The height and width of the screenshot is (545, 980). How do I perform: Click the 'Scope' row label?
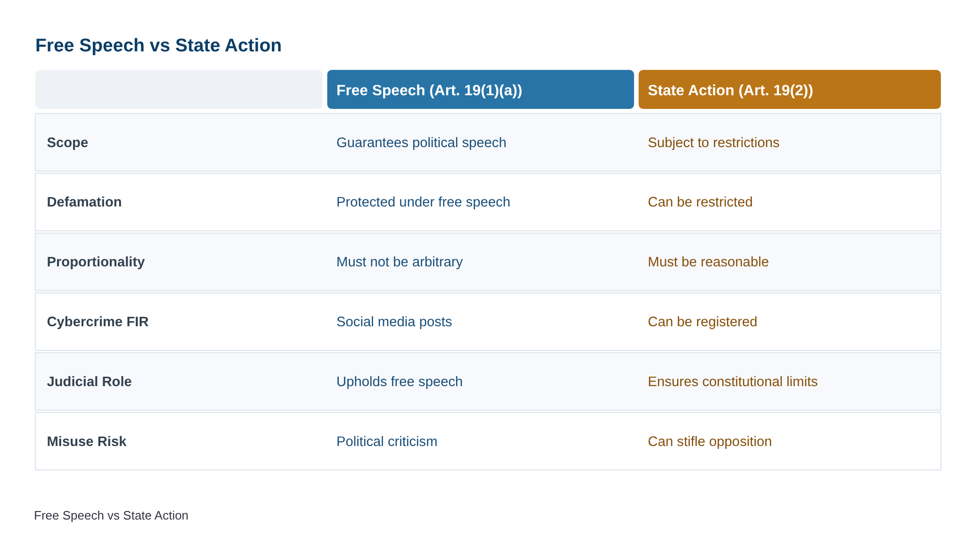point(67,142)
